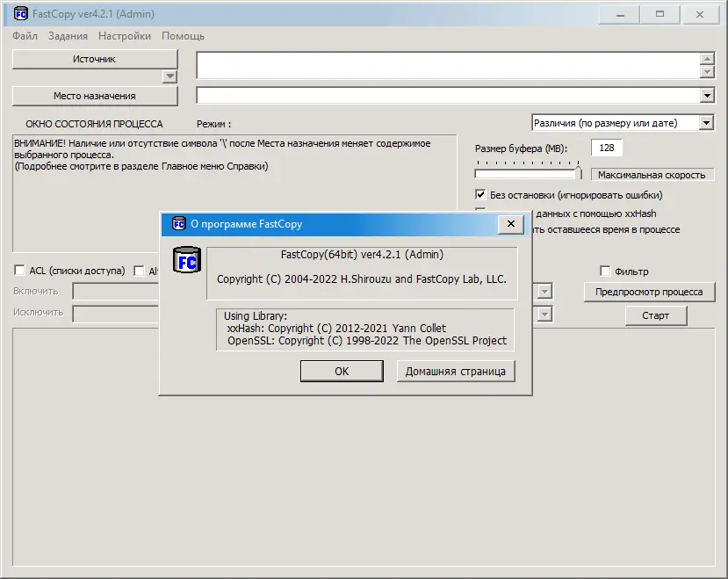Close the main FastCopy window
This screenshot has width=728, height=579.
pos(700,15)
